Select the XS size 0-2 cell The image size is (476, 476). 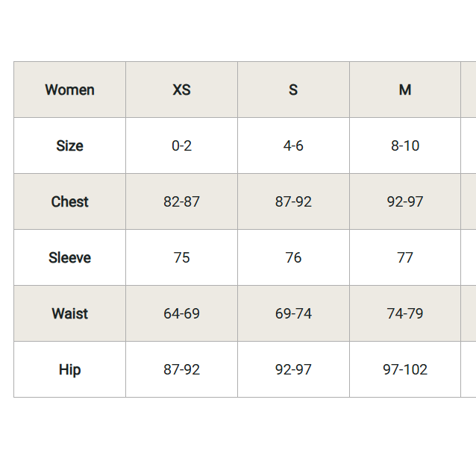[181, 145]
